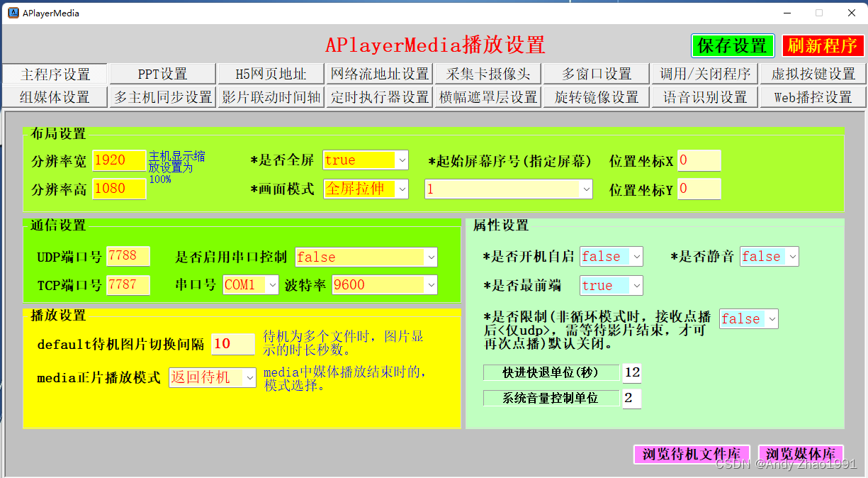Expand 波特率 9600 dropdown
The width and height of the screenshot is (868, 478).
385,285
